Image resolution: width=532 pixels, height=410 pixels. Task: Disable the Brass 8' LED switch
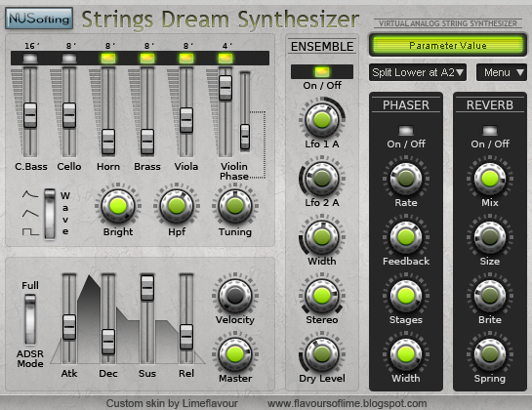[x=147, y=58]
